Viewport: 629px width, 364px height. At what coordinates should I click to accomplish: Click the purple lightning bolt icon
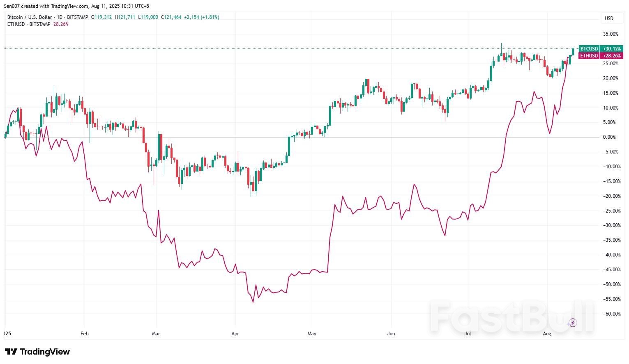572,323
